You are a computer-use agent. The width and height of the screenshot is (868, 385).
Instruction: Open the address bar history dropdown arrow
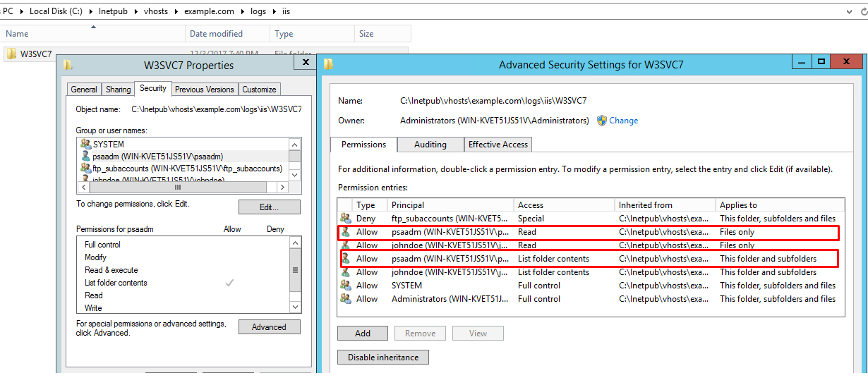[x=848, y=11]
